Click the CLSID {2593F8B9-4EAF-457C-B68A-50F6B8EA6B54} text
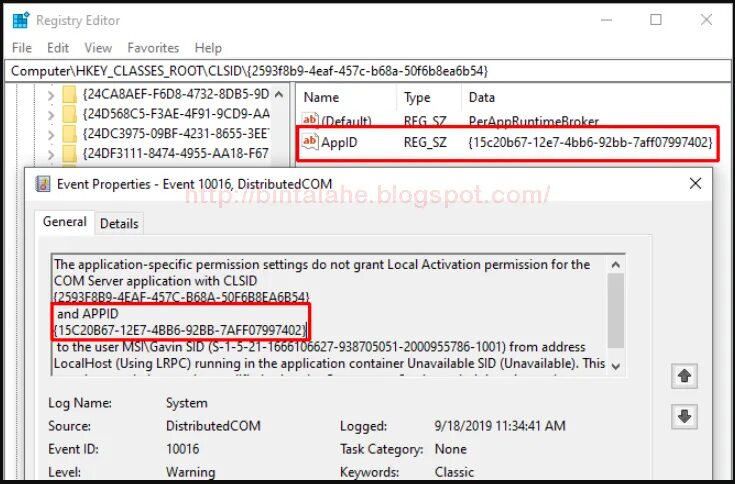This screenshot has width=735, height=484. (181, 297)
